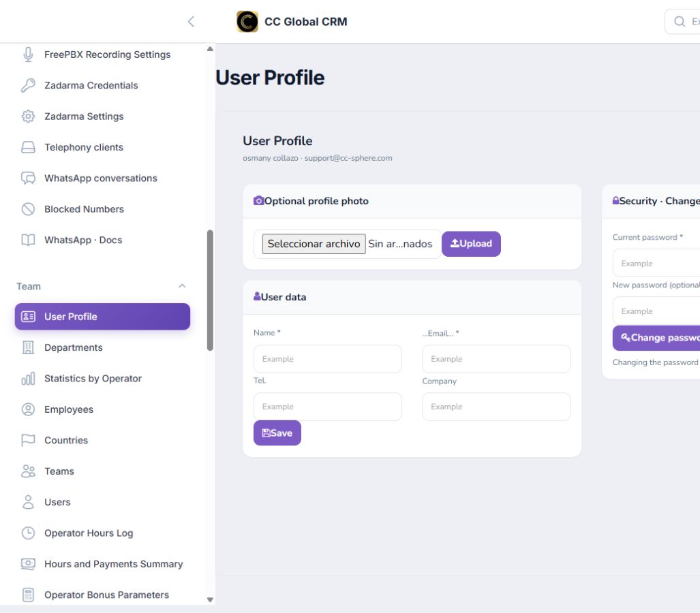This screenshot has height=613, width=700.
Task: Click the 'Sin ar...nados' file status text
Action: [x=400, y=244]
